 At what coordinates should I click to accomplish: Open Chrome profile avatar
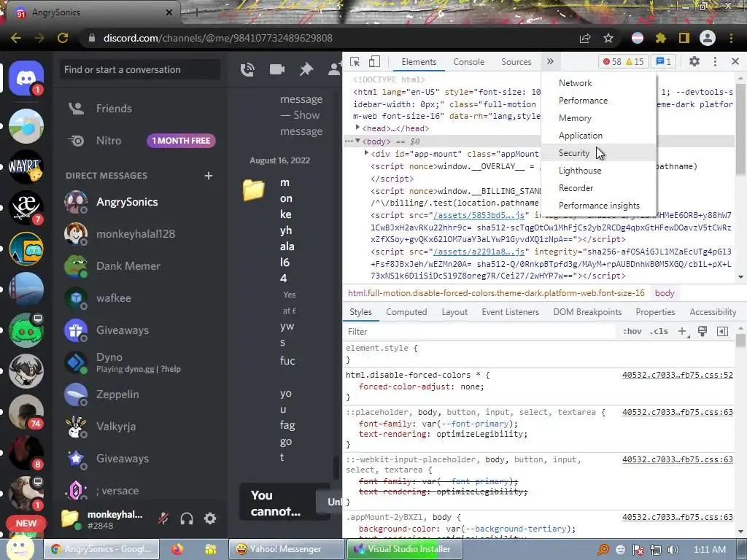(708, 38)
